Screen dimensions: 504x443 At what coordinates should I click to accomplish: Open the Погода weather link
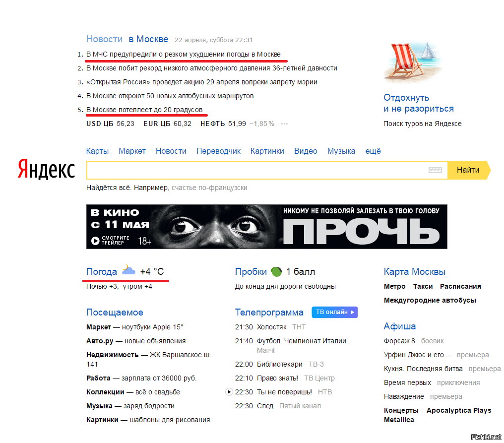pos(102,272)
